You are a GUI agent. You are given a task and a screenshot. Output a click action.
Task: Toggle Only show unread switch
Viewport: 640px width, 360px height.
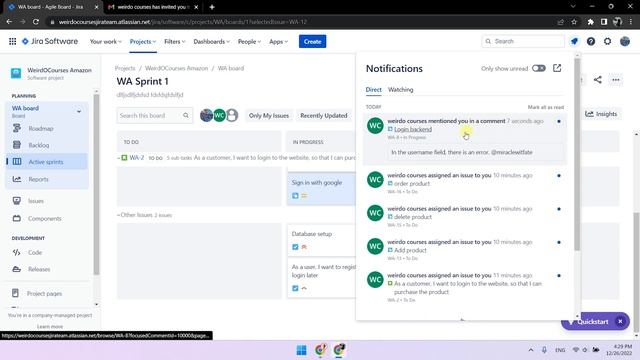click(538, 68)
